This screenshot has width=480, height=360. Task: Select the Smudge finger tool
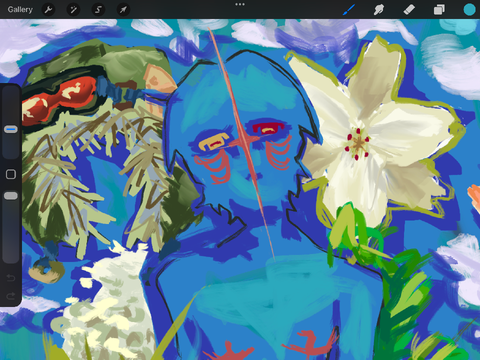coord(379,10)
